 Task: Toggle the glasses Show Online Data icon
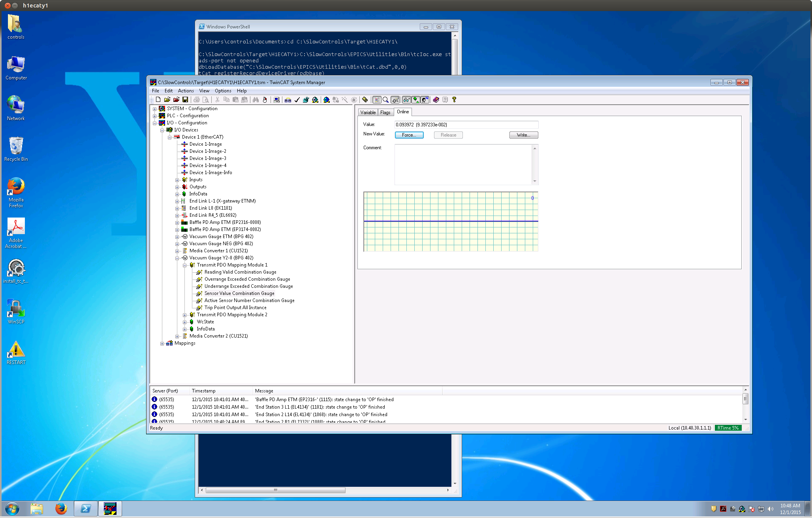[406, 100]
